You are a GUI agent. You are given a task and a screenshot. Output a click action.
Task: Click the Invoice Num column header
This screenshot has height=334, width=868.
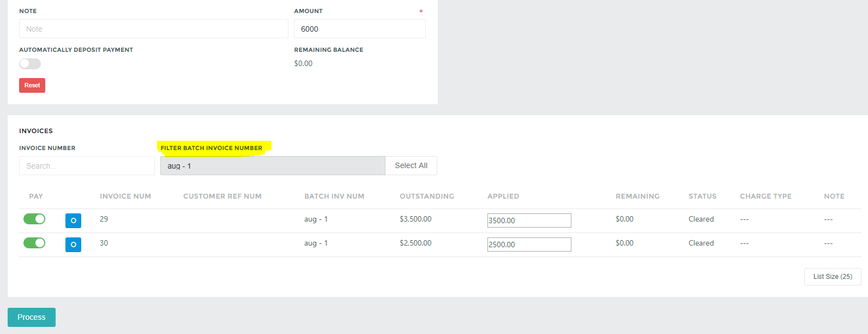tap(125, 196)
